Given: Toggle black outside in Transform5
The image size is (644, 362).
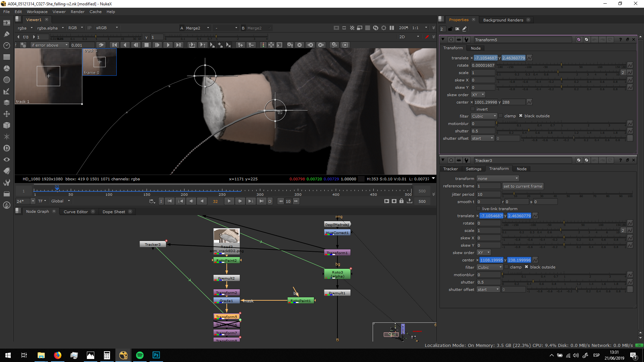Looking at the screenshot, I should (521, 116).
